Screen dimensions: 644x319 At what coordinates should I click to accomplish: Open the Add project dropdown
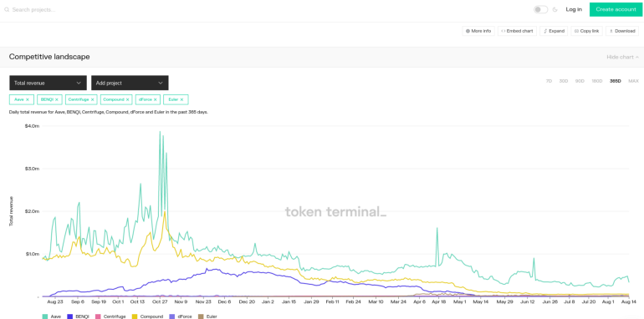130,83
